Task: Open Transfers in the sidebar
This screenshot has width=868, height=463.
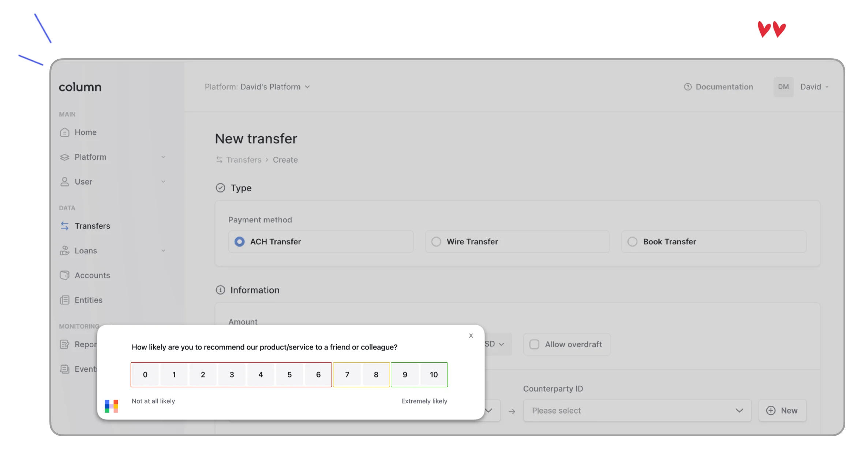Action: click(92, 226)
